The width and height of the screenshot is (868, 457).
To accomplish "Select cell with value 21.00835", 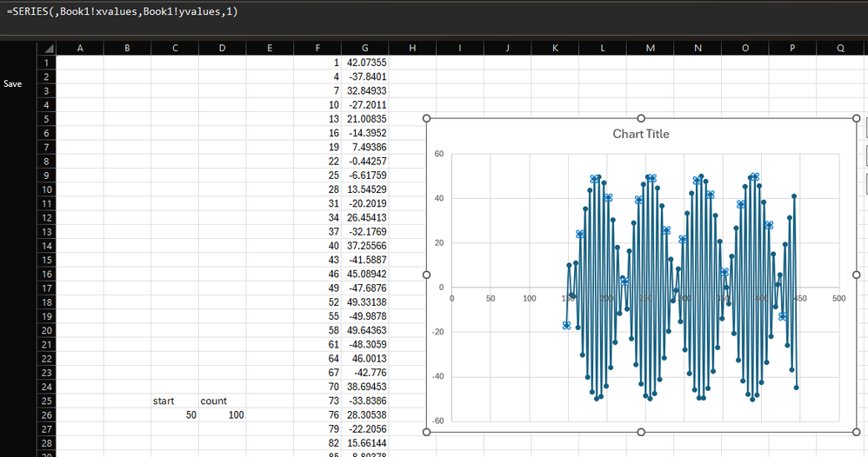I will (364, 119).
